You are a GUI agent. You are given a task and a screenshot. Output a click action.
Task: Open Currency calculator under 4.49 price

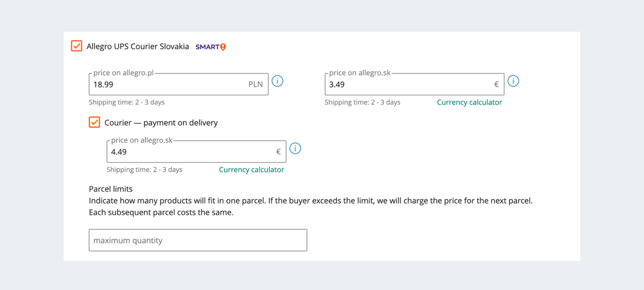(x=252, y=169)
